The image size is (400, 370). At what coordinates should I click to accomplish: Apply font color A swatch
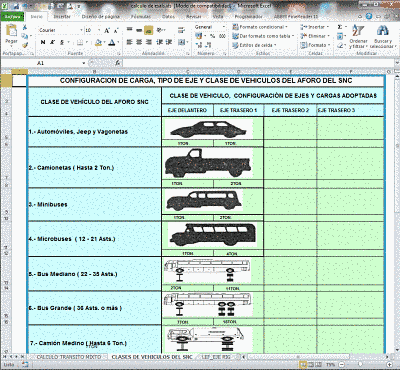click(x=111, y=42)
